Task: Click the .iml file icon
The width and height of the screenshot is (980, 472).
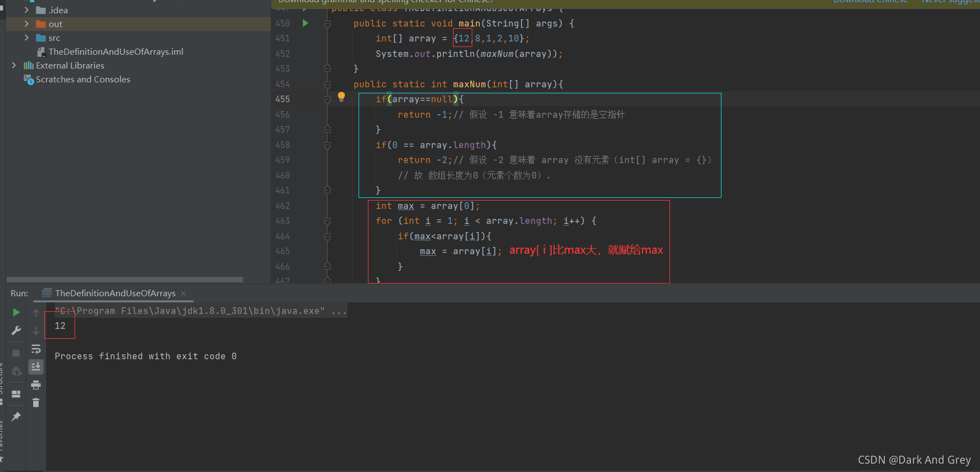Action: coord(41,51)
